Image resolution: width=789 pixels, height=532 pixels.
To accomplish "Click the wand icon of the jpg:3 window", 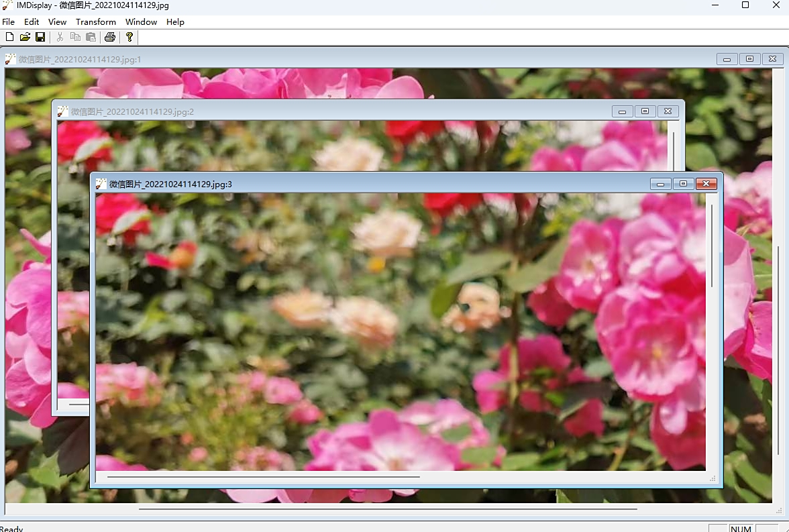I will coord(101,184).
